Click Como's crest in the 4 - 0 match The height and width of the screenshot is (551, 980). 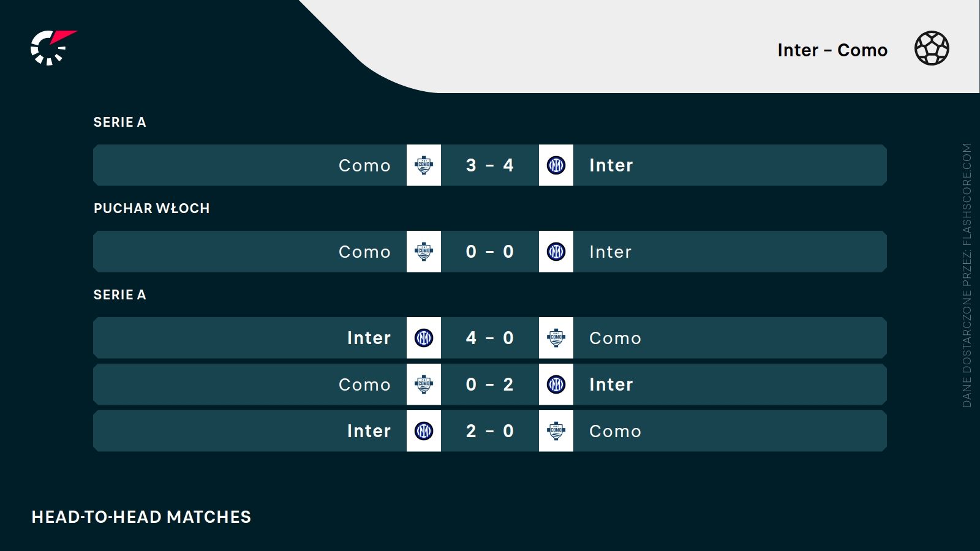click(556, 338)
